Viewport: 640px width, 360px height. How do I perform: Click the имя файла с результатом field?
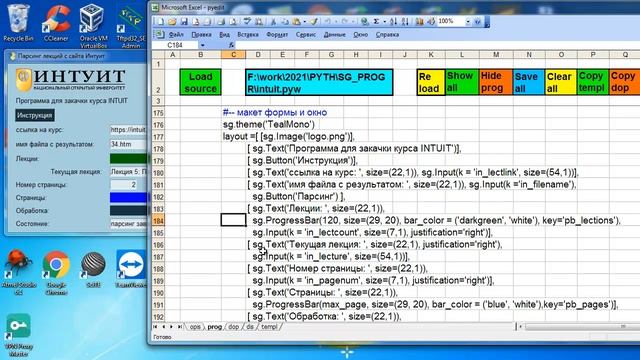(128, 144)
